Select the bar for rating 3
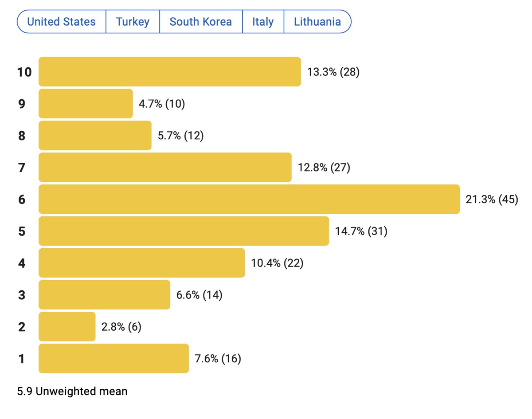This screenshot has width=532, height=419. (x=104, y=295)
